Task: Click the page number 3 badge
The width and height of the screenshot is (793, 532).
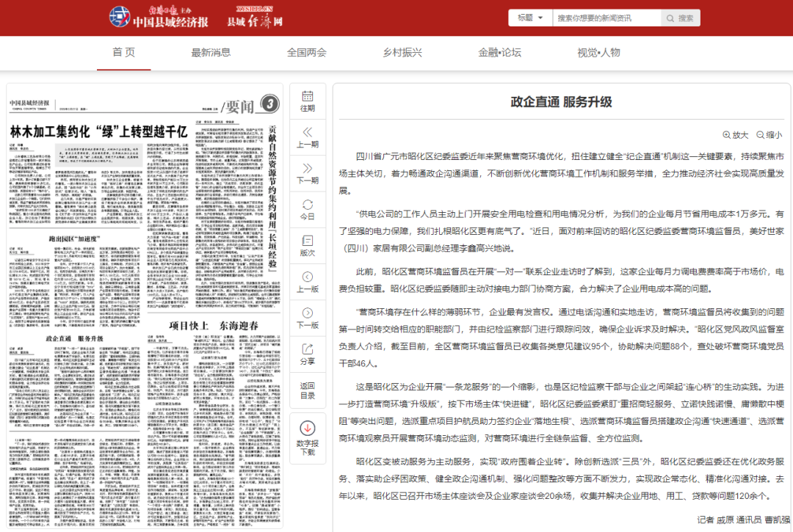Action: (270, 104)
